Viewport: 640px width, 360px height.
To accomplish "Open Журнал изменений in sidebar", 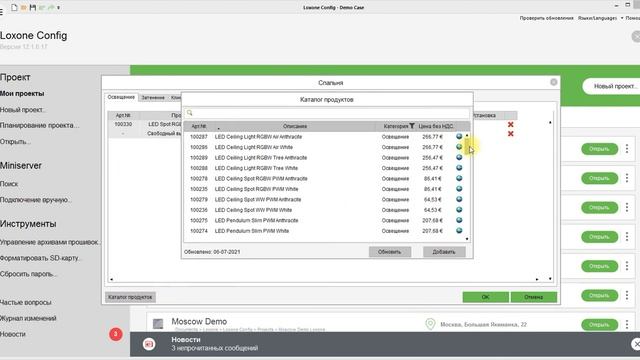I will point(28,318).
